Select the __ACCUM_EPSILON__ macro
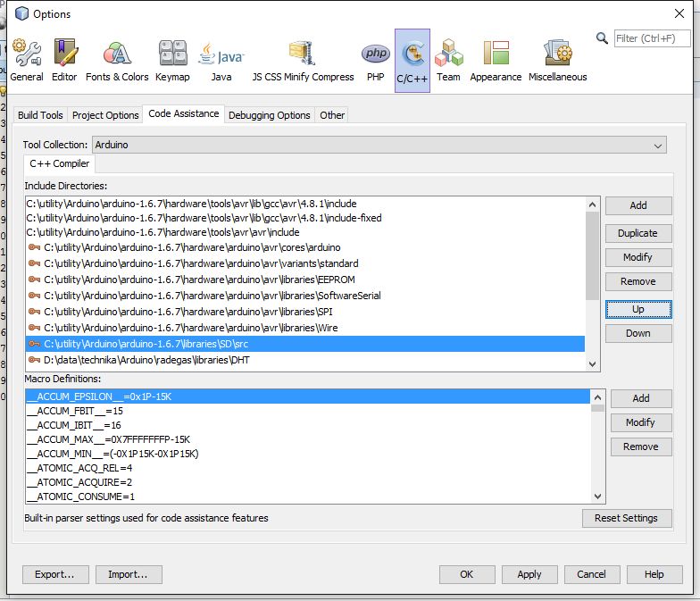 (x=308, y=396)
